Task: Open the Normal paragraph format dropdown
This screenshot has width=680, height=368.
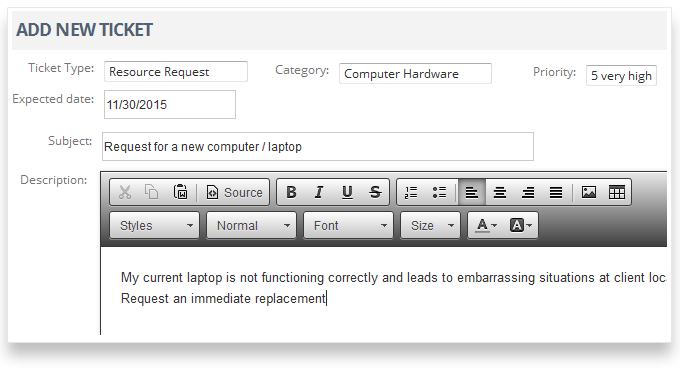Action: point(252,225)
